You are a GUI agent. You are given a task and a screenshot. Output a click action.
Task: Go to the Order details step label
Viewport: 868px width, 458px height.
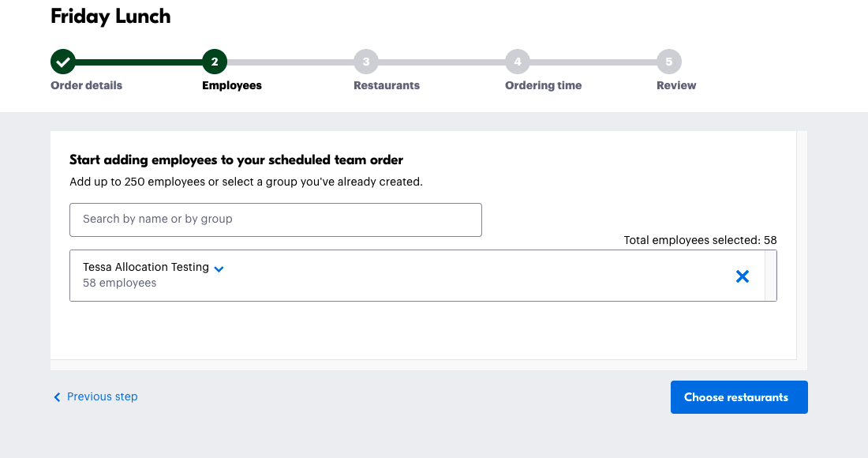87,85
